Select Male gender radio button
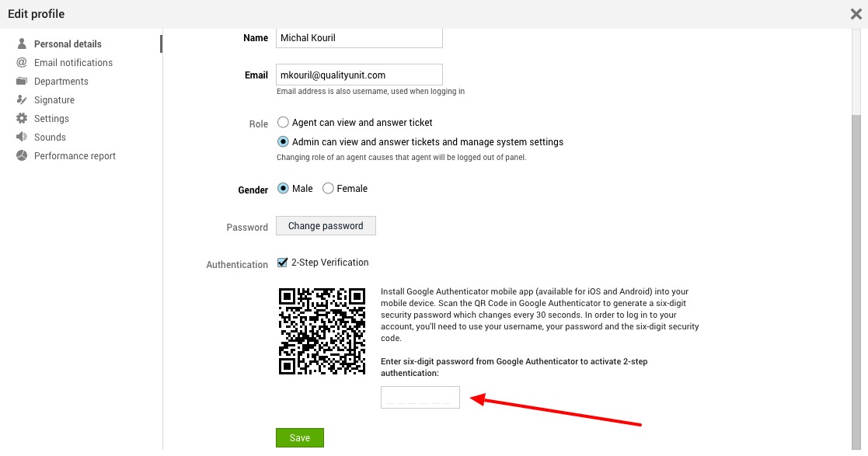Image resolution: width=868 pixels, height=456 pixels. pyautogui.click(x=283, y=189)
